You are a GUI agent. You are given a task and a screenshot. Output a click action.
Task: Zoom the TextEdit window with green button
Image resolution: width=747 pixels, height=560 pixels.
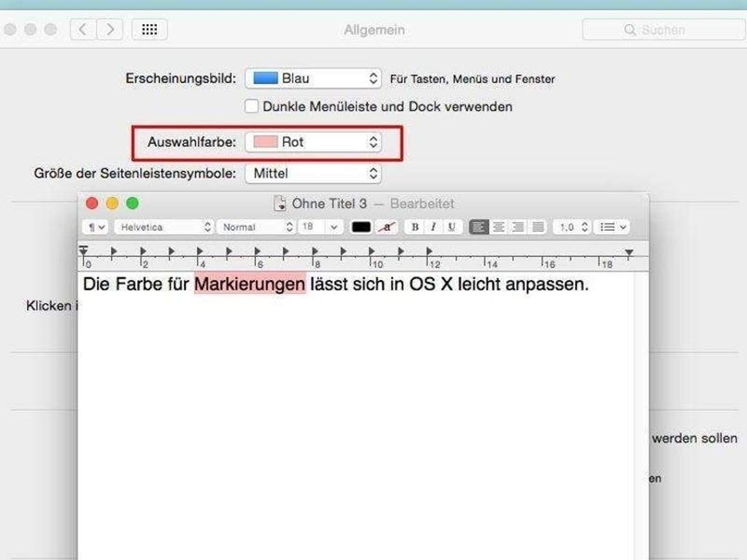[133, 203]
